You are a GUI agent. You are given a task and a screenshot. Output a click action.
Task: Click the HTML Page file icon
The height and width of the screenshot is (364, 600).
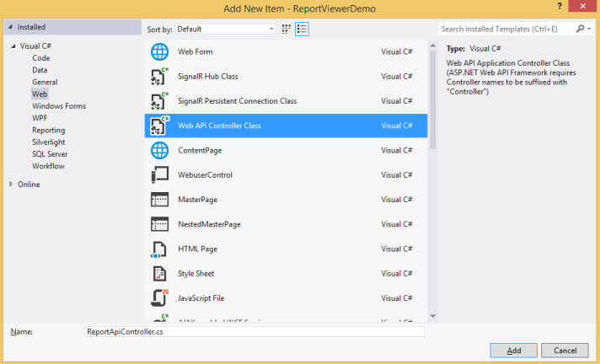158,249
